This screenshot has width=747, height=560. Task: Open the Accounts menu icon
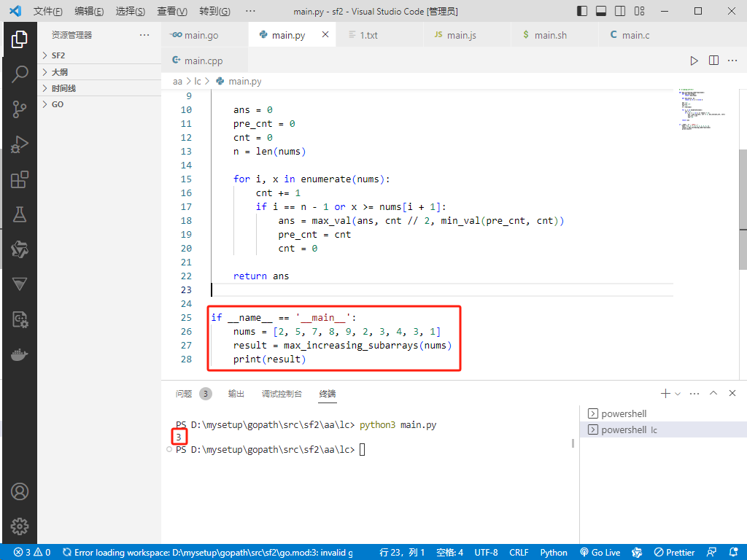point(20,491)
